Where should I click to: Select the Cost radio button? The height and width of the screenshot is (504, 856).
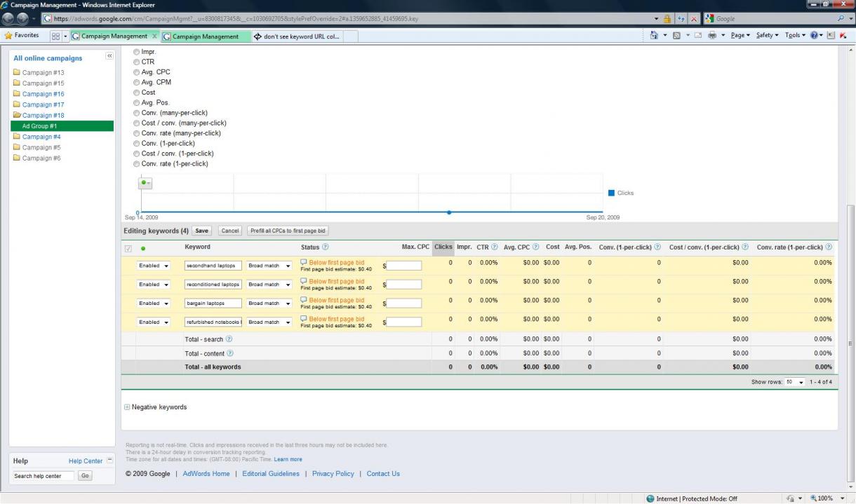coord(136,93)
